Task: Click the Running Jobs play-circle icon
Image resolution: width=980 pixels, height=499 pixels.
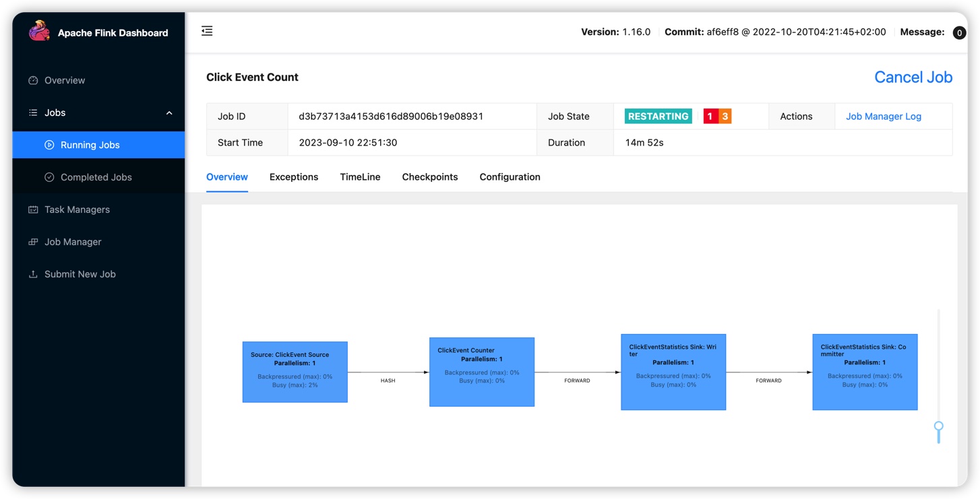Action: click(49, 145)
